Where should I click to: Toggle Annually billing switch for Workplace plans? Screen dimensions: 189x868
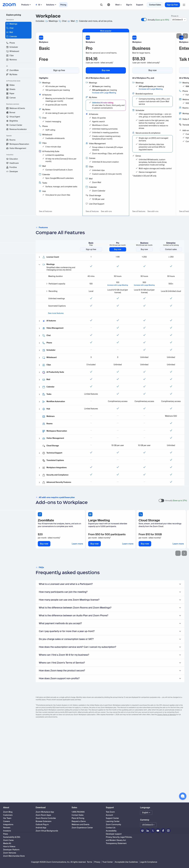pos(144,20)
